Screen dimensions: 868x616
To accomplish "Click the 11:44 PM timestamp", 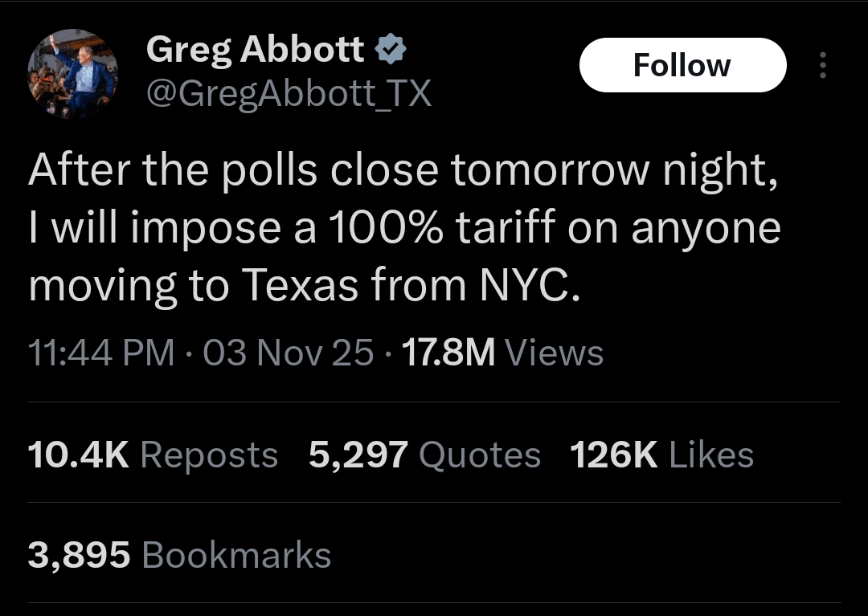I will click(100, 353).
